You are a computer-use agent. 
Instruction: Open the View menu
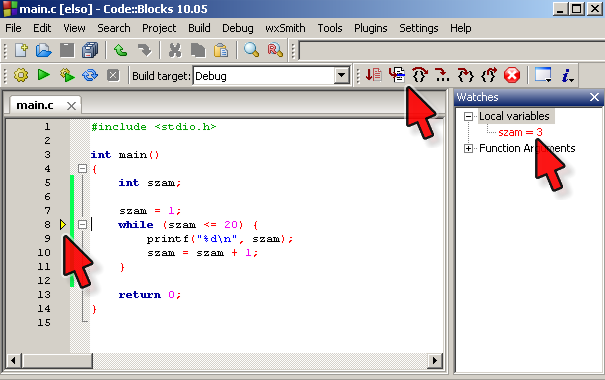click(74, 28)
